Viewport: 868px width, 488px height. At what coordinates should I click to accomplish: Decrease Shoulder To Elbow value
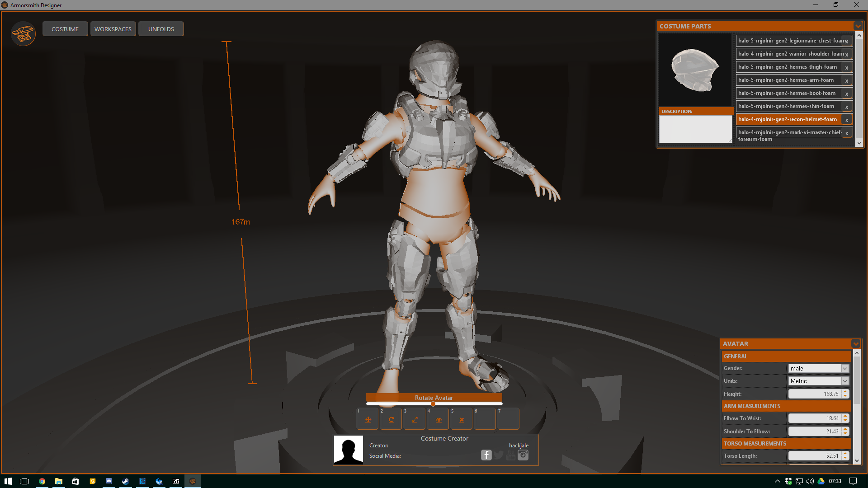point(845,434)
